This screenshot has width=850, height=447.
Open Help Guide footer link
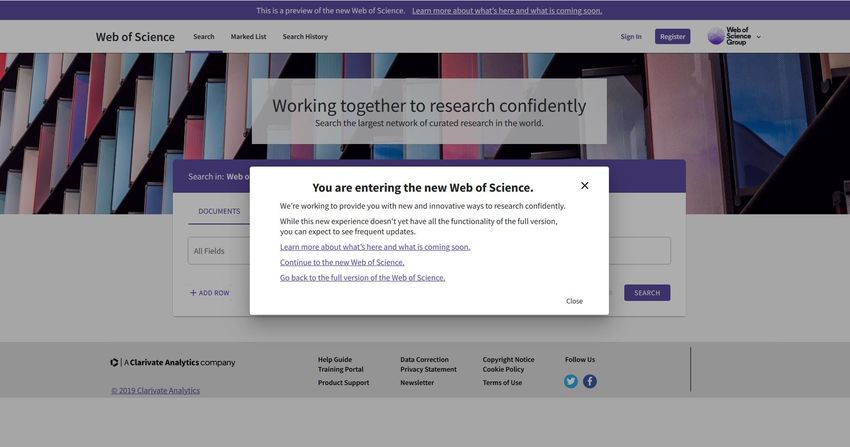(334, 359)
